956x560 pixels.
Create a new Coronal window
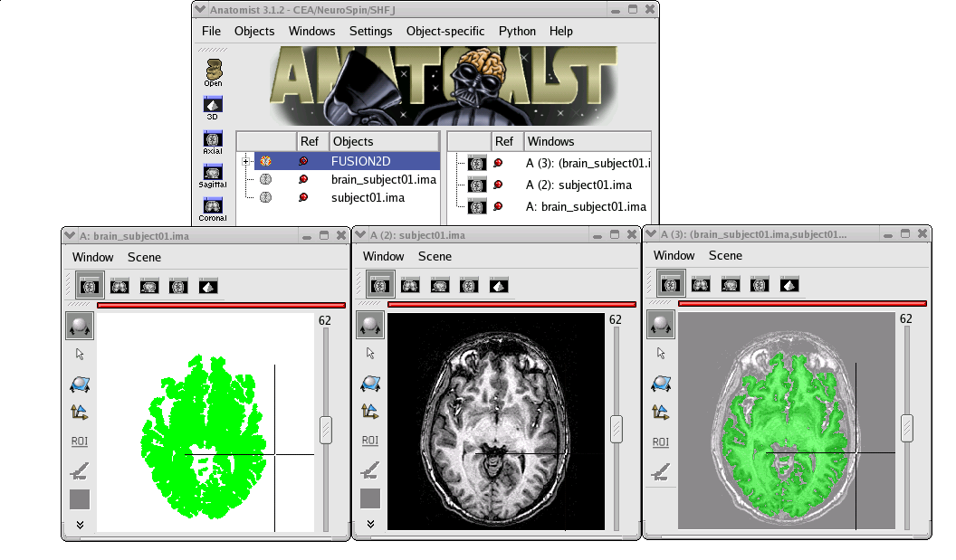point(213,208)
